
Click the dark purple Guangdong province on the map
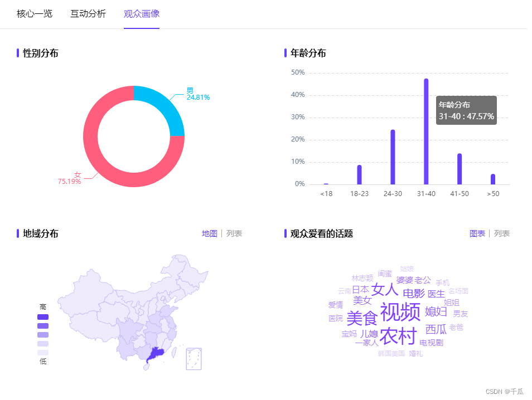pos(156,354)
